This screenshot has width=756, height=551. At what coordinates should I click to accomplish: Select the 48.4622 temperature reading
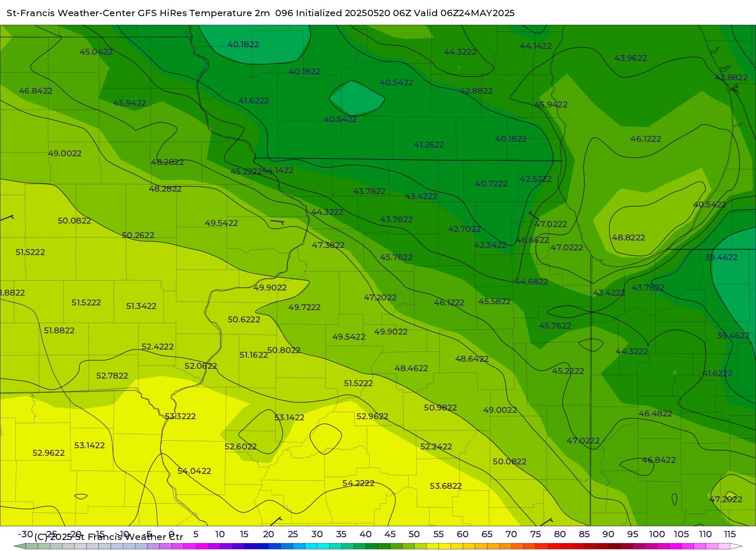pos(411,368)
